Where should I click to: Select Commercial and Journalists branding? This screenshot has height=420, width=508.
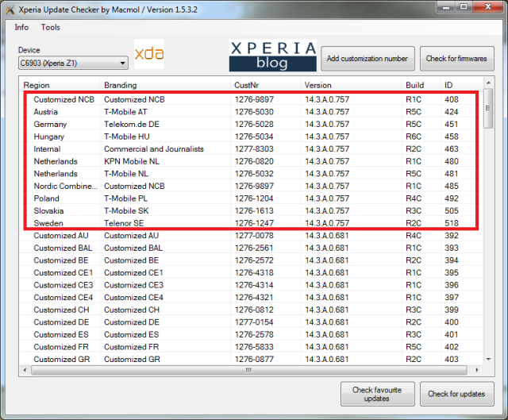[x=154, y=149]
